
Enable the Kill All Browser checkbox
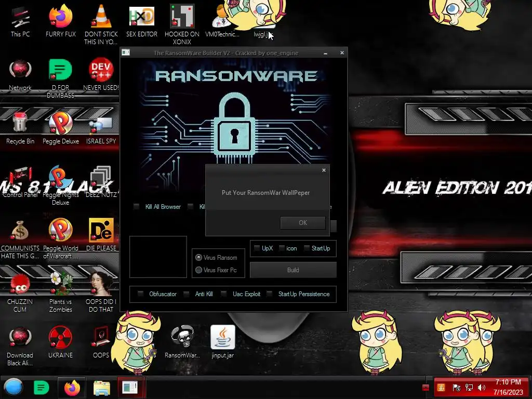click(137, 207)
